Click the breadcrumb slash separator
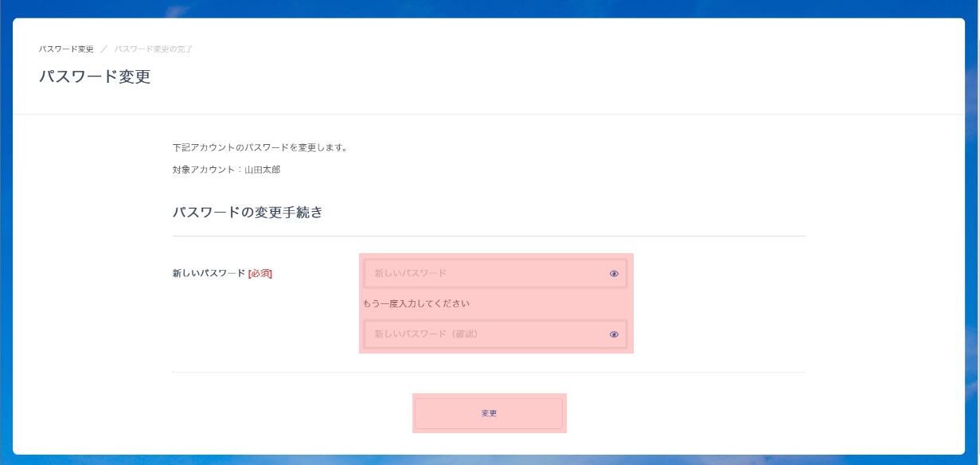This screenshot has height=465, width=980. click(x=104, y=49)
